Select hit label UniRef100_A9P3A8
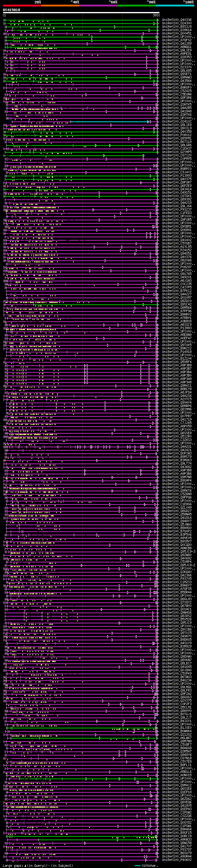The image size is (197, 868). 177,382
